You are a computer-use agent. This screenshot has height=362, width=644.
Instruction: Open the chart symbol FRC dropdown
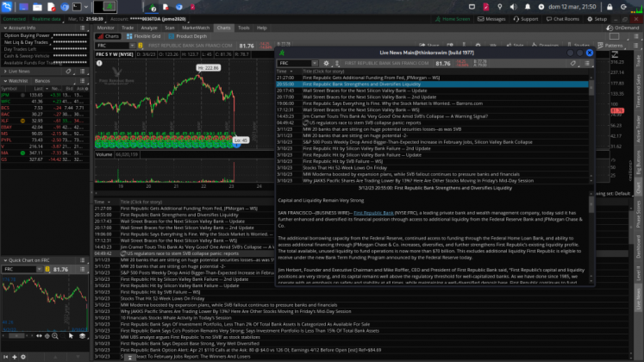tap(132, 46)
